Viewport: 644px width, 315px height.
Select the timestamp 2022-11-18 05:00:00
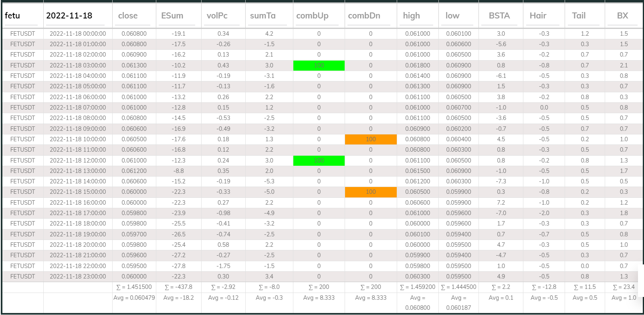pyautogui.click(x=78, y=86)
